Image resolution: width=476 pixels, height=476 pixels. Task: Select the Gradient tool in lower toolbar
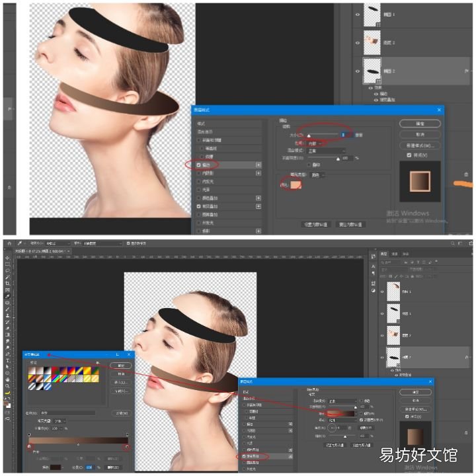point(7,335)
